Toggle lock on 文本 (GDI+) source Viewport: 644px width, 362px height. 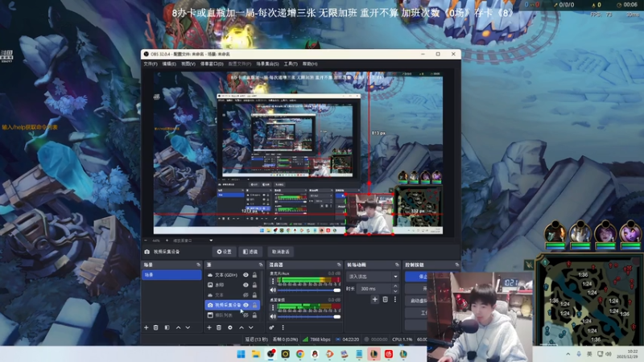254,274
